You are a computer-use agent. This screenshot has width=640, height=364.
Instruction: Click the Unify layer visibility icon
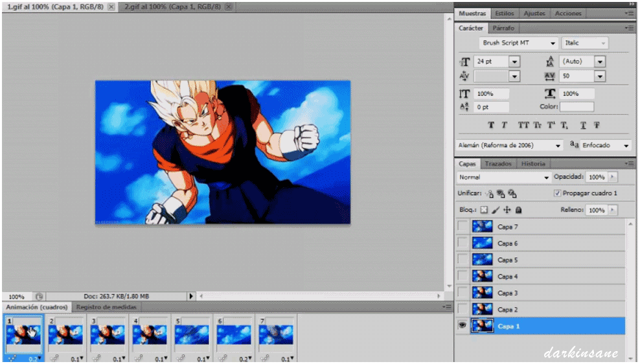click(501, 194)
